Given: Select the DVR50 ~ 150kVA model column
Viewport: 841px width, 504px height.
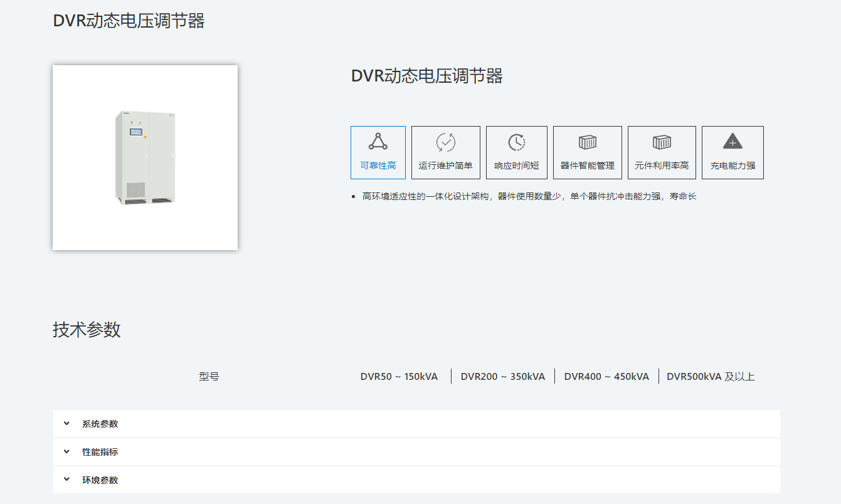Looking at the screenshot, I should tap(399, 377).
